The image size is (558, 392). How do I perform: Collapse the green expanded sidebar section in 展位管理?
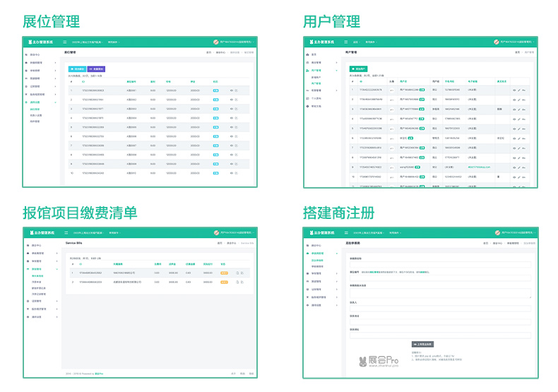pos(55,102)
